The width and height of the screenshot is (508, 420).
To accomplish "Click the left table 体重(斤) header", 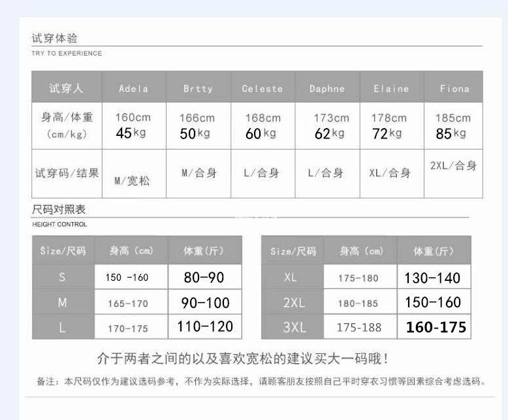I will tap(205, 250).
